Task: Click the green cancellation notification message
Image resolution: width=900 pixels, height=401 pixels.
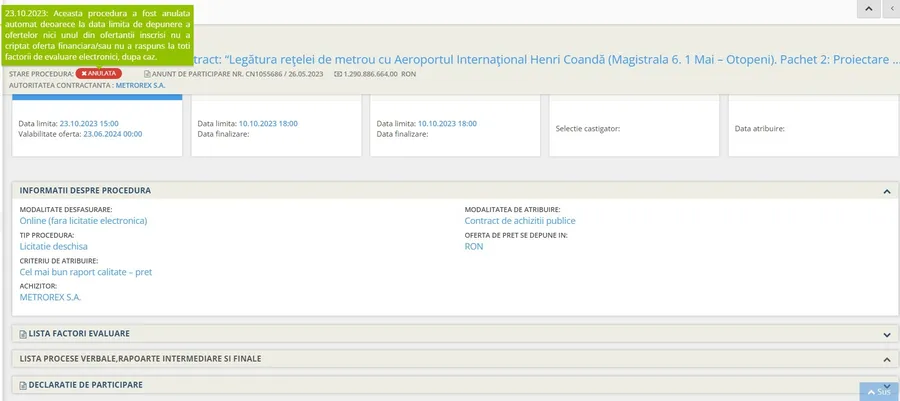Action: [x=97, y=35]
